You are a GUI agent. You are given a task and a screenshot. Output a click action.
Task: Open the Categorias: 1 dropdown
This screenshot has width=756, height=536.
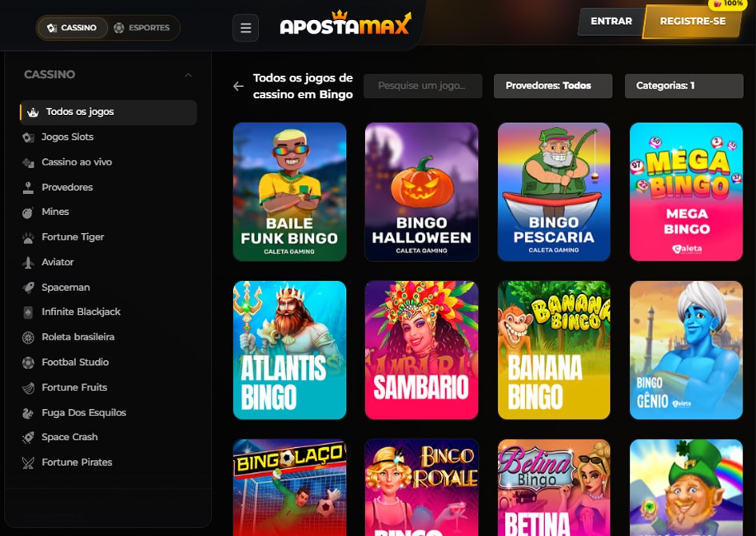pos(684,85)
